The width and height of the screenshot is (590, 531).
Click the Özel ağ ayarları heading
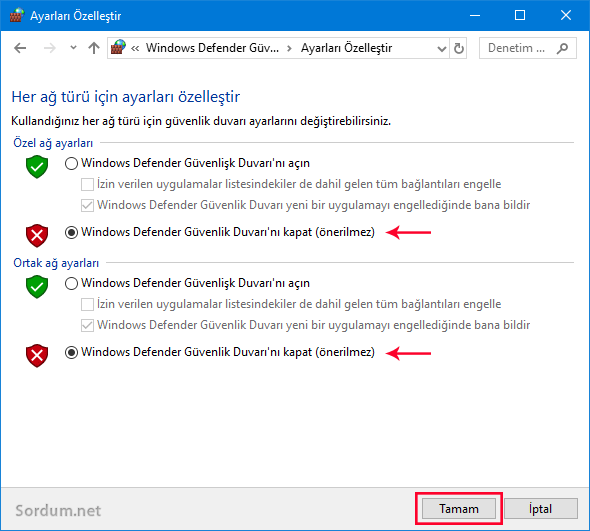click(53, 143)
